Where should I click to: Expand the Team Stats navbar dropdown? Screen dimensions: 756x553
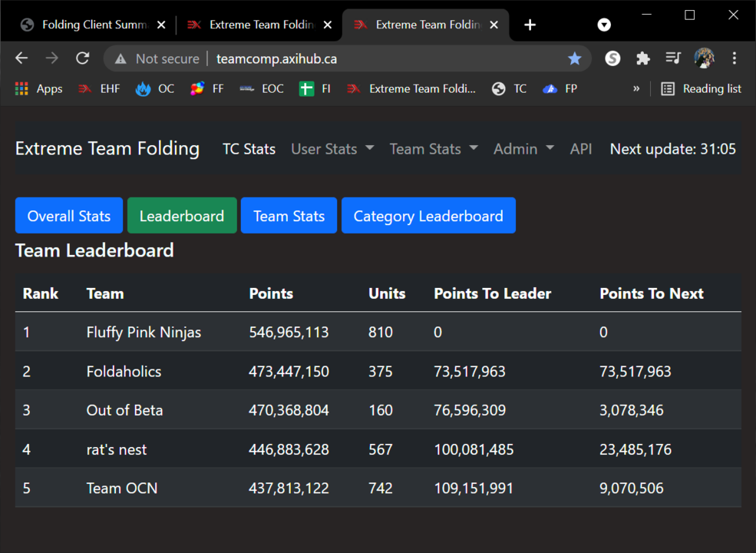433,149
